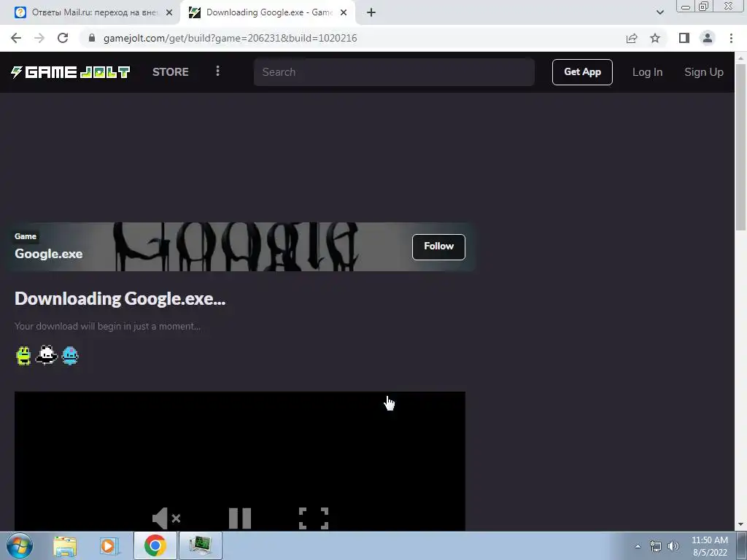Reload the current page
This screenshot has height=560, width=747.
pos(63,38)
